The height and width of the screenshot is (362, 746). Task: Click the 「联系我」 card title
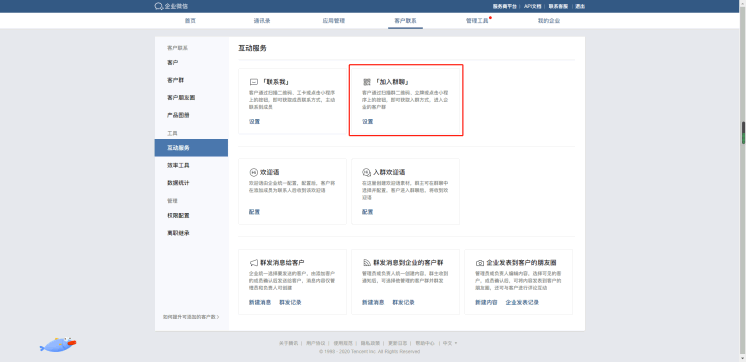coord(275,82)
